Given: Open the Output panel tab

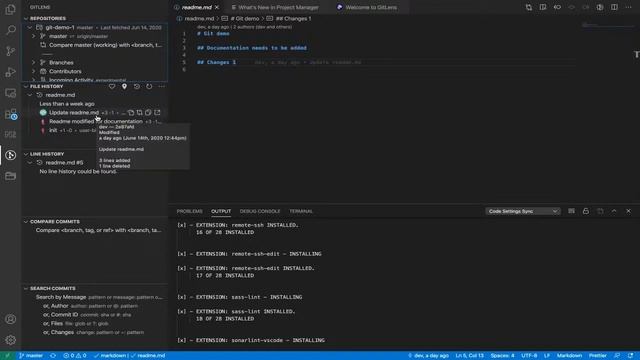Looking at the screenshot, I should coord(221,211).
